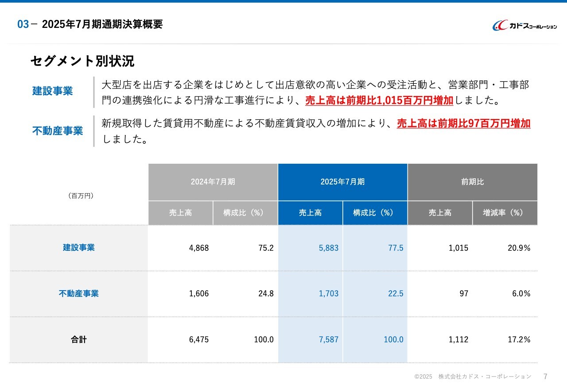This screenshot has height=392, width=567.
Task: Click the value '6.0%'
Action: pos(521,294)
